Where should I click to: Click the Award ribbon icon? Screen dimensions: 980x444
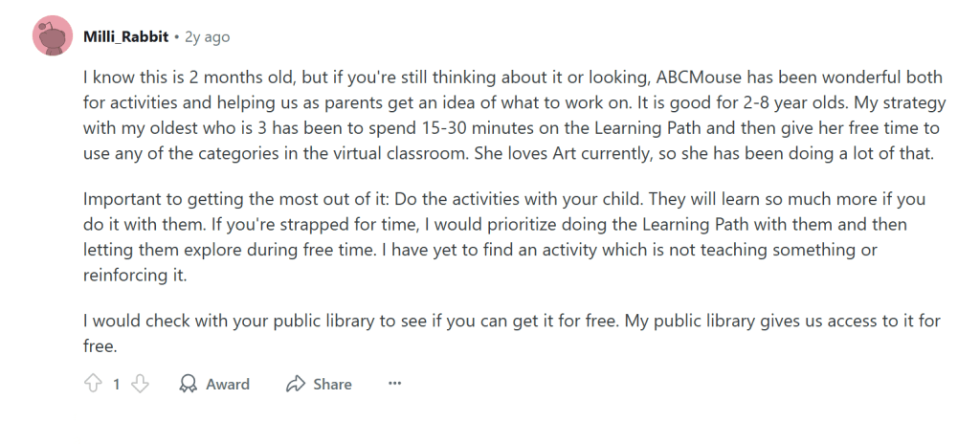(189, 384)
